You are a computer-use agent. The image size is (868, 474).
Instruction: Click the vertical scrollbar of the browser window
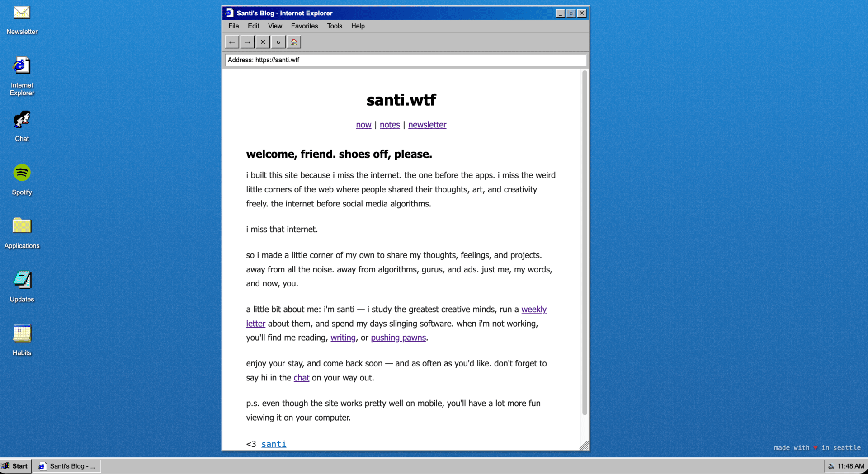[585, 243]
